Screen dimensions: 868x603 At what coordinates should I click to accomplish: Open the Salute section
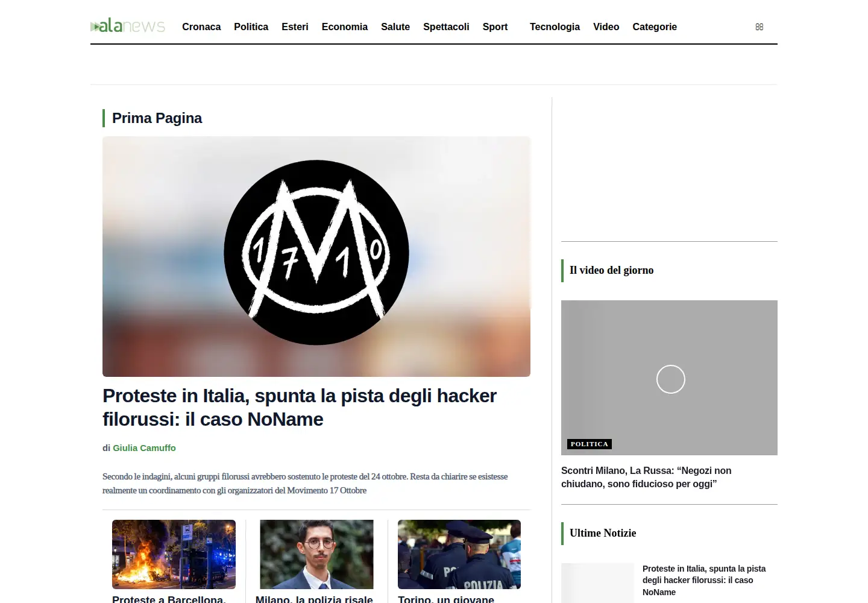pyautogui.click(x=395, y=27)
